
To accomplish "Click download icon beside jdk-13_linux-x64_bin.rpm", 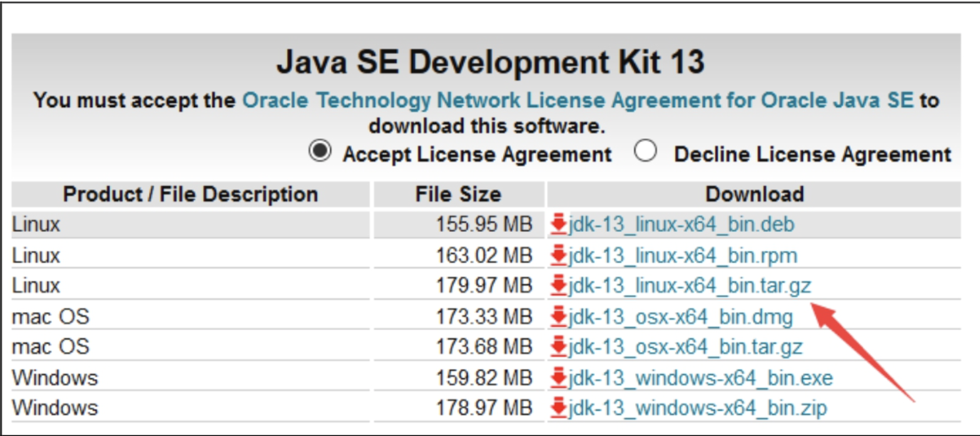I will [559, 255].
